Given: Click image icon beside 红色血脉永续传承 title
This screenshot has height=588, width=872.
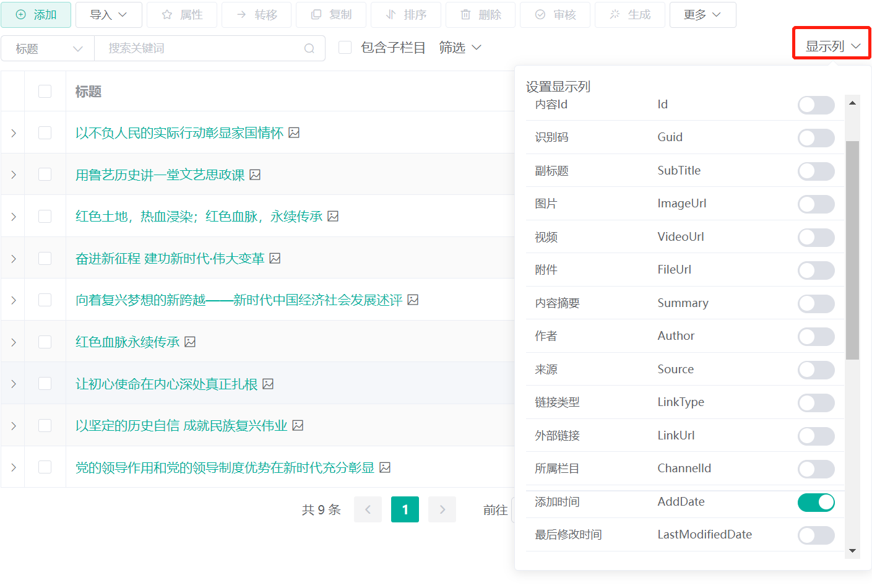Looking at the screenshot, I should click(x=190, y=342).
